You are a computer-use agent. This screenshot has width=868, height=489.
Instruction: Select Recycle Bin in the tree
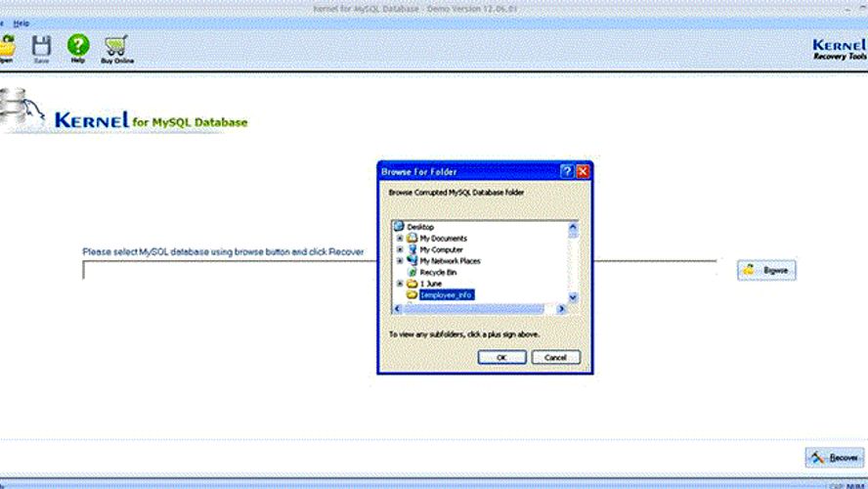[438, 273]
